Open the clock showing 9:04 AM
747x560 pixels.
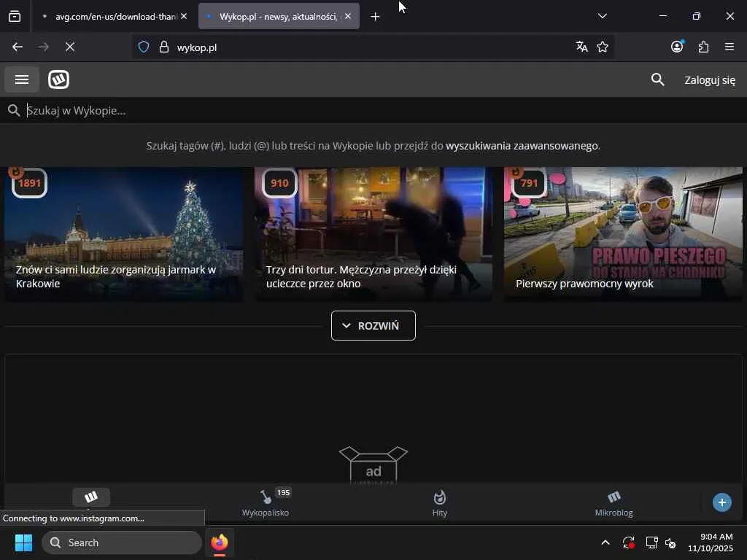pyautogui.click(x=711, y=542)
